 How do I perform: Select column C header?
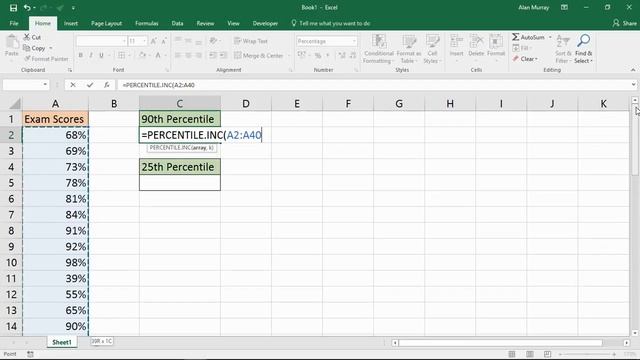point(180,104)
